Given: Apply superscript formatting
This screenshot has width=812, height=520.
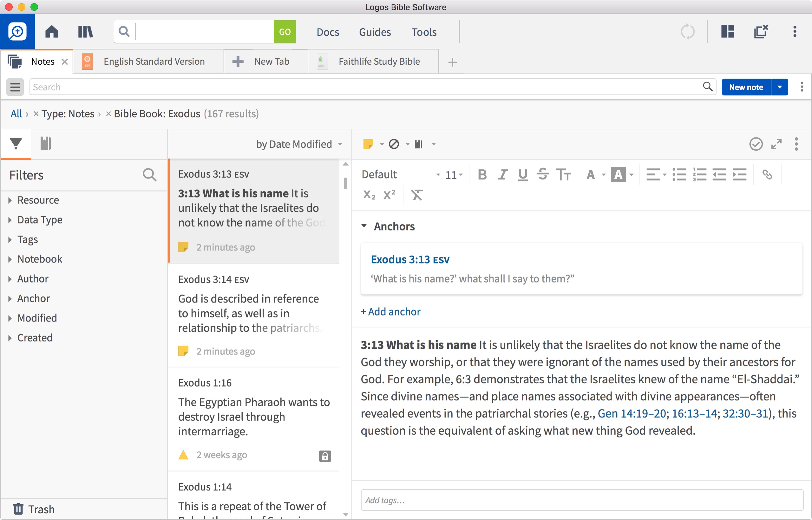Looking at the screenshot, I should (390, 194).
